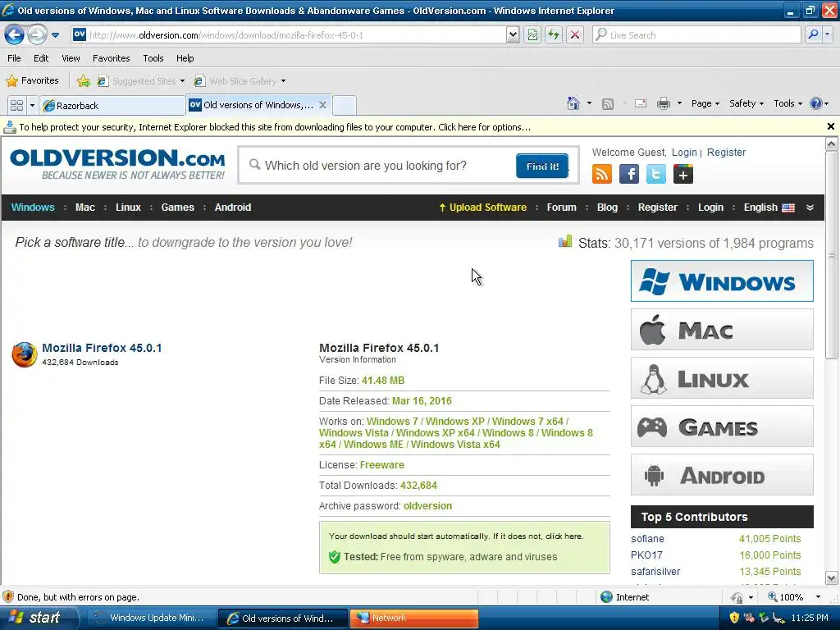Open the Twitter icon

click(x=656, y=174)
